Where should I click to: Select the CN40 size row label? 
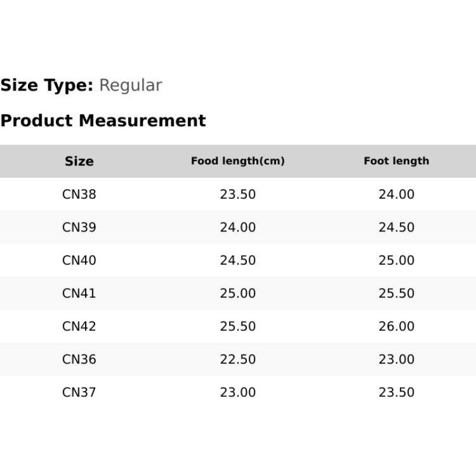click(79, 261)
